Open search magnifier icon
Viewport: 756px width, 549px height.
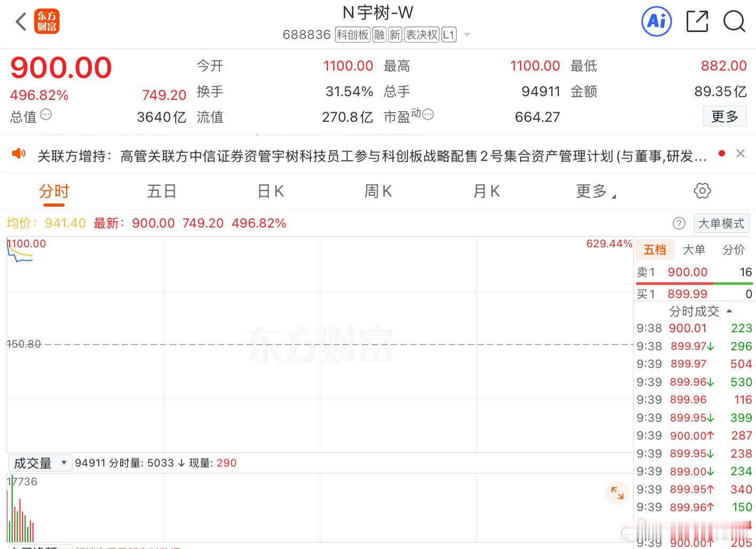point(734,21)
